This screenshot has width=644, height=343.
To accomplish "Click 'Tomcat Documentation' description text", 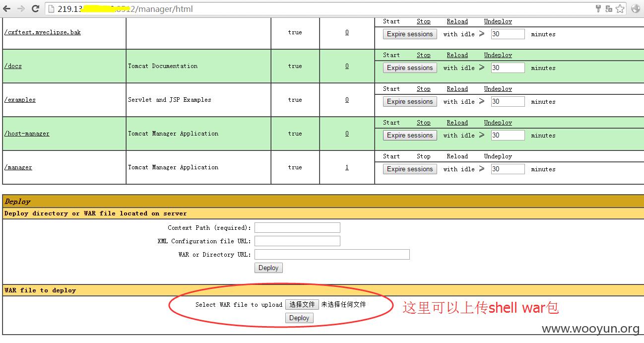I will click(x=163, y=66).
